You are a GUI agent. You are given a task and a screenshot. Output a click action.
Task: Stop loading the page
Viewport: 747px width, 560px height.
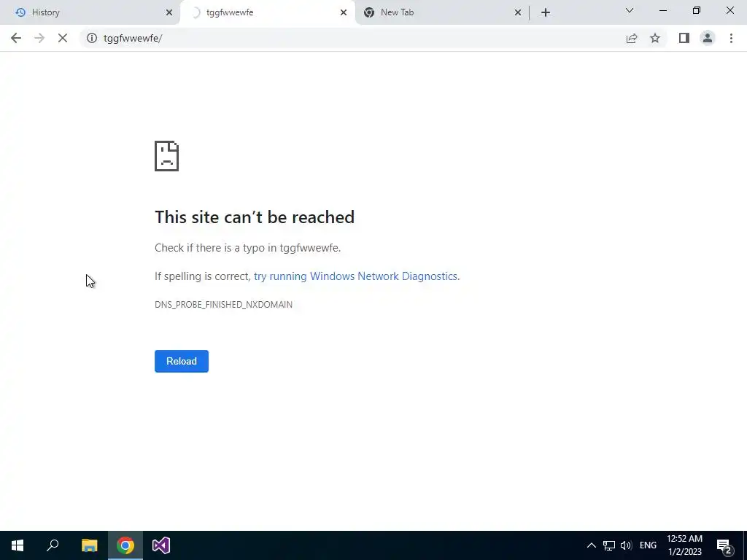pos(63,38)
